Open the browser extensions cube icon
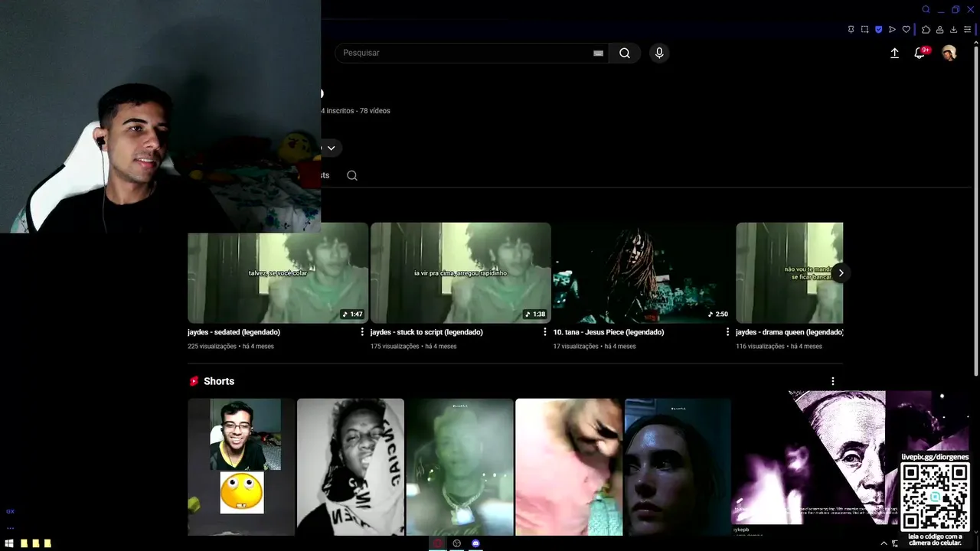Screen dimensions: 980x551 (x=926, y=30)
